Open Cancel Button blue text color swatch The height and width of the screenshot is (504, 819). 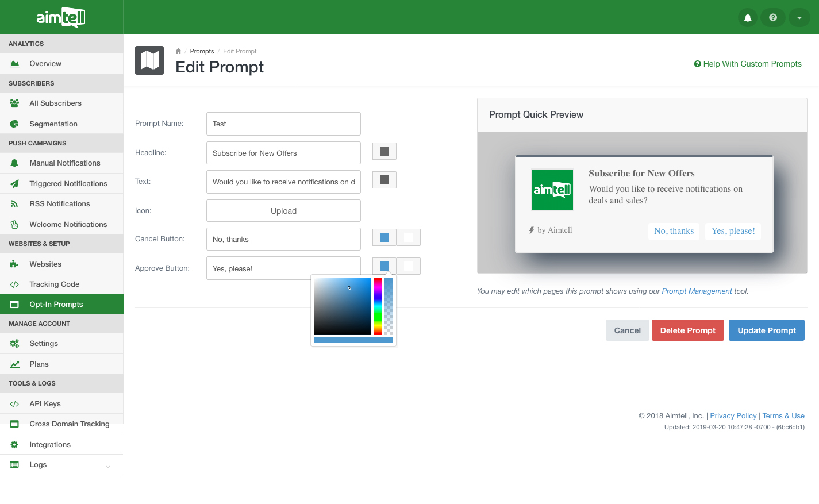pyautogui.click(x=384, y=237)
